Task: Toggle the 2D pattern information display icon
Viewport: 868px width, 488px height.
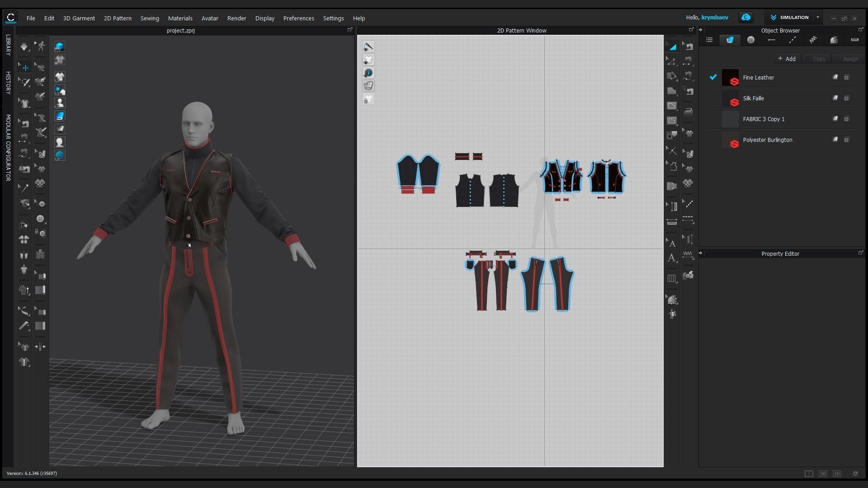Action: click(368, 73)
